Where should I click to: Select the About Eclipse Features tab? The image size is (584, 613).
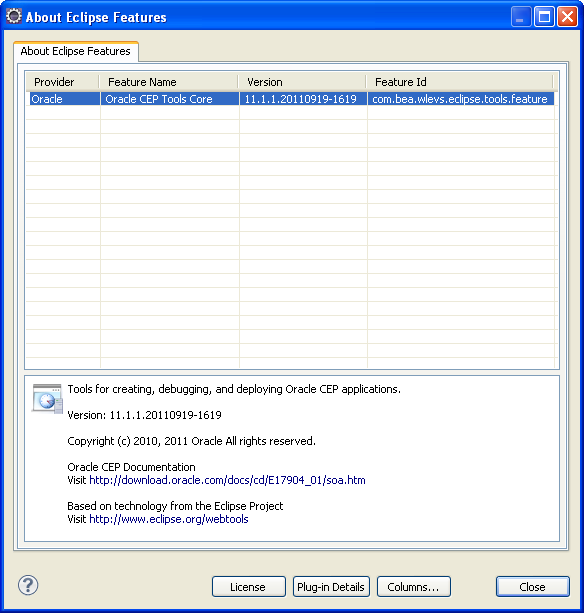click(x=75, y=51)
